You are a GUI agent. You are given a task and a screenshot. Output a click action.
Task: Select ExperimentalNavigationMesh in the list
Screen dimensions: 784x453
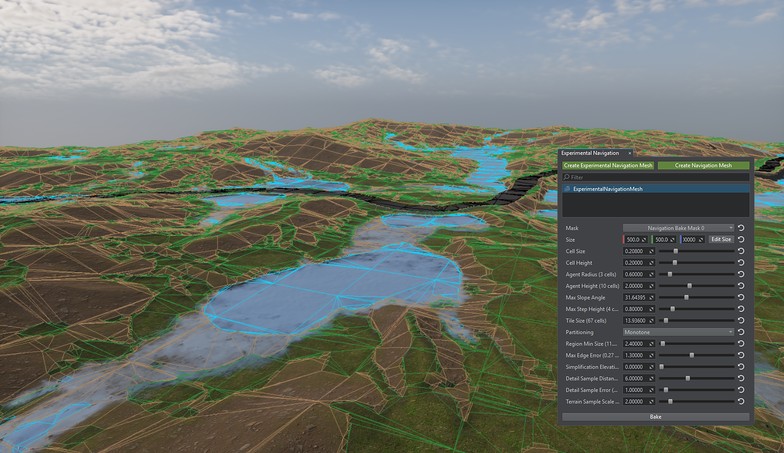(x=656, y=189)
